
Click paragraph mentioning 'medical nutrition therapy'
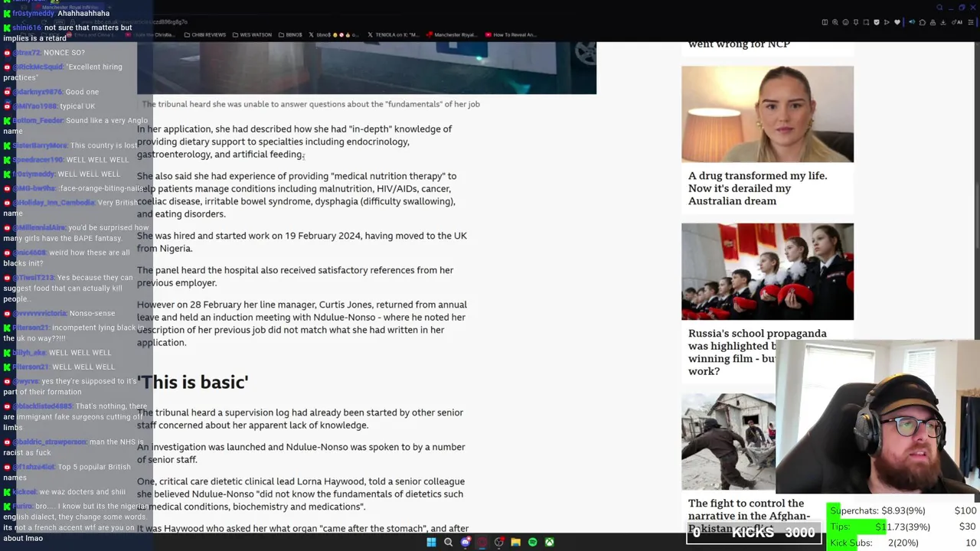pos(297,195)
